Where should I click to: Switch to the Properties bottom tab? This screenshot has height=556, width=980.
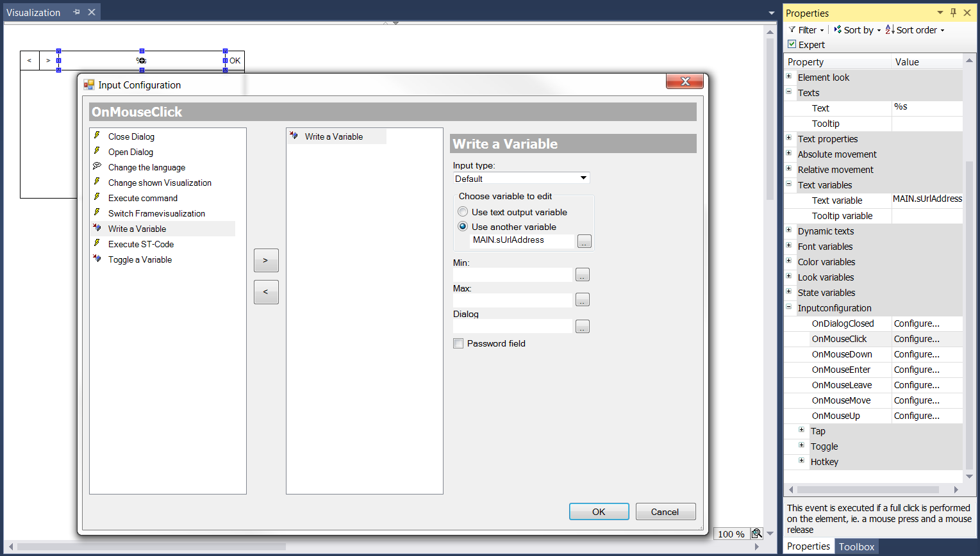coord(808,546)
